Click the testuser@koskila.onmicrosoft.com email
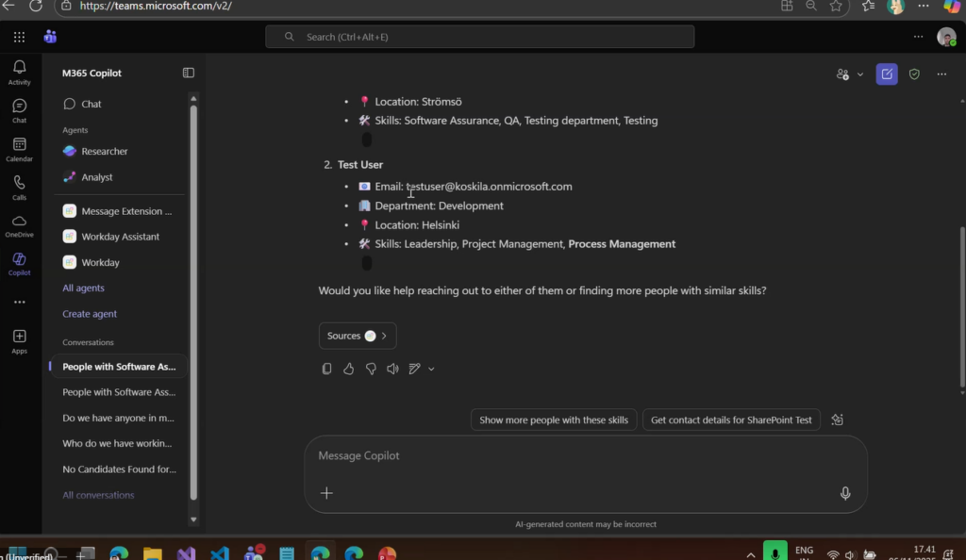The width and height of the screenshot is (966, 560). click(x=490, y=187)
